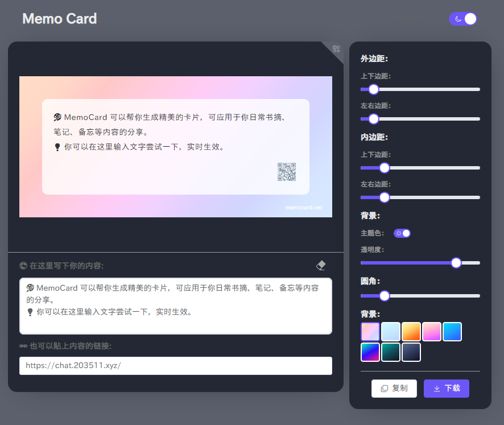Viewport: 504px width, 425px height.
Task: Click the memo card preview image
Action: point(176,147)
